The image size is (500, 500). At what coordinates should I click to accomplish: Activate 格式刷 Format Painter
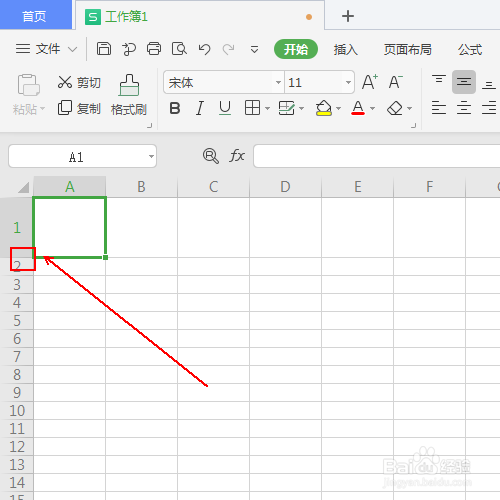click(x=129, y=95)
